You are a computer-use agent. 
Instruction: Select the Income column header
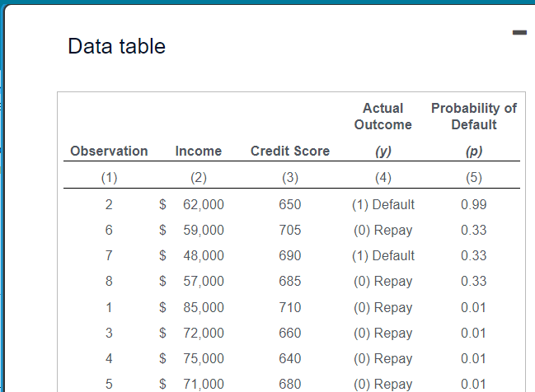pos(198,151)
